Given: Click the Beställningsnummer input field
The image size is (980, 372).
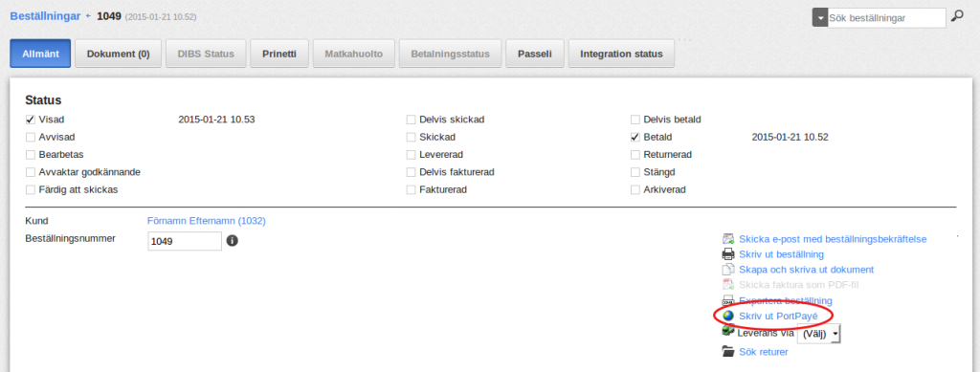Looking at the screenshot, I should (185, 241).
